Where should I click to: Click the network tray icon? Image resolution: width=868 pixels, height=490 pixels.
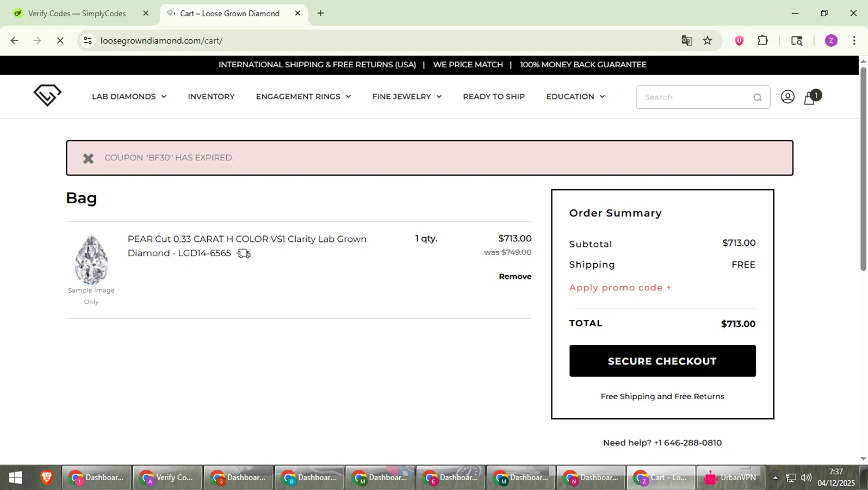[x=791, y=478]
